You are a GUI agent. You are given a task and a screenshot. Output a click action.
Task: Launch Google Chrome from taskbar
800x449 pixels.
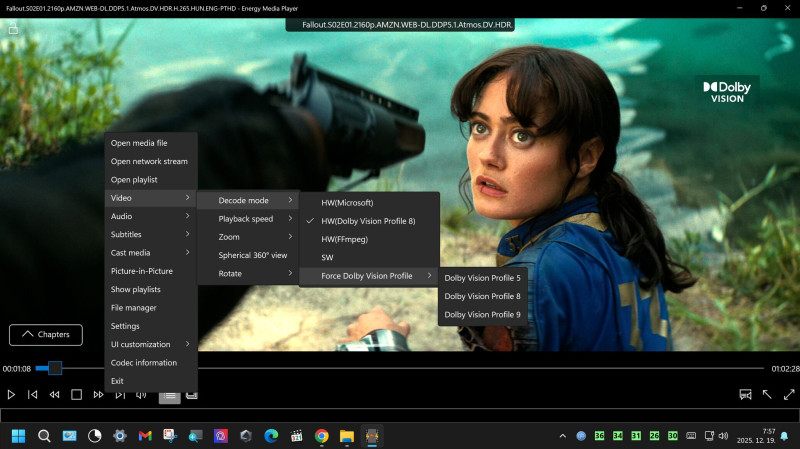pos(321,436)
